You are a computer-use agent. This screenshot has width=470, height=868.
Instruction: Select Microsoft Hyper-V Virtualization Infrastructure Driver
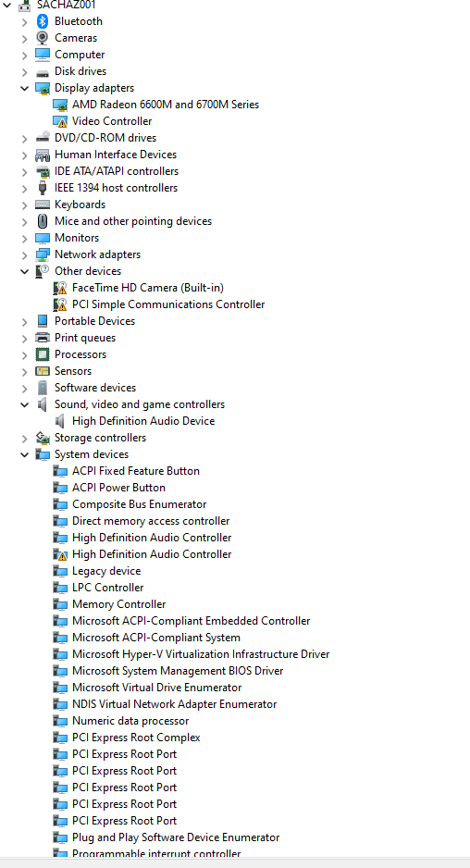201,653
